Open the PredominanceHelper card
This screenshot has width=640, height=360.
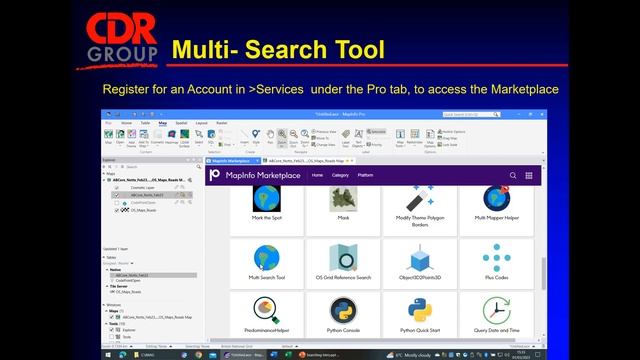[267, 315]
